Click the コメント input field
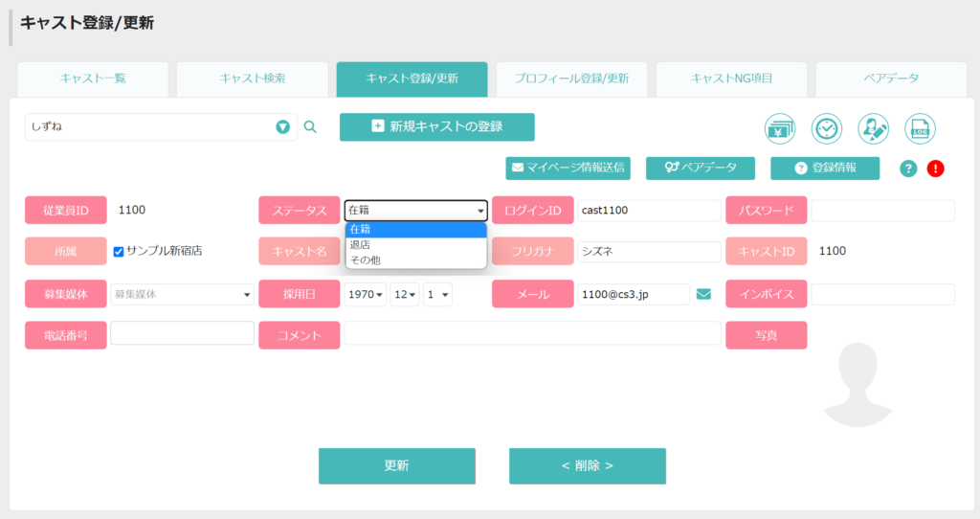 (532, 333)
